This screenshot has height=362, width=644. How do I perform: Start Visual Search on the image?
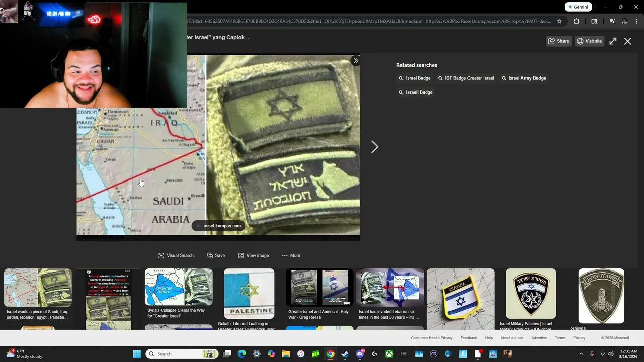[x=176, y=255]
